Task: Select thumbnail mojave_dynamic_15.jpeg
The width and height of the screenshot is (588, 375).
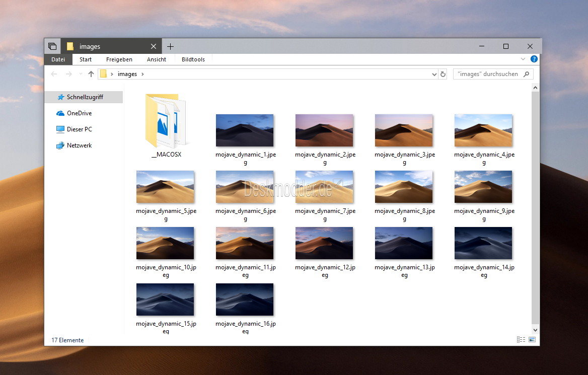Action: point(165,299)
